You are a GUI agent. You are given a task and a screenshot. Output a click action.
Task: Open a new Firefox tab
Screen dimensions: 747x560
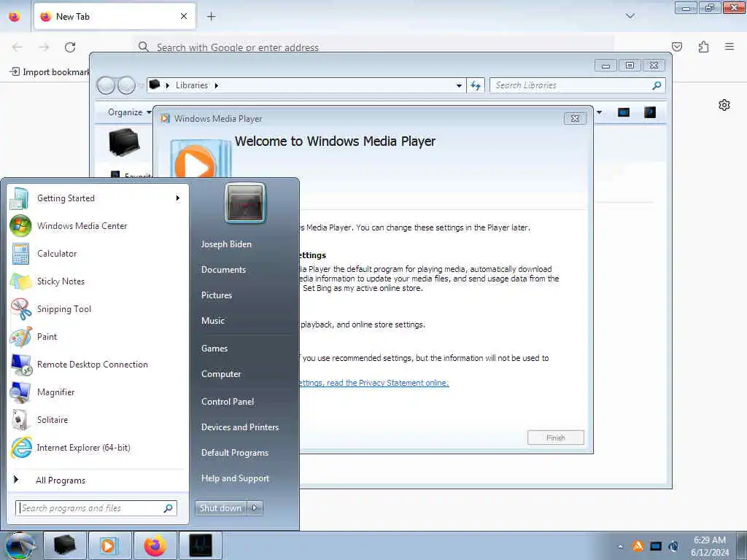(211, 17)
